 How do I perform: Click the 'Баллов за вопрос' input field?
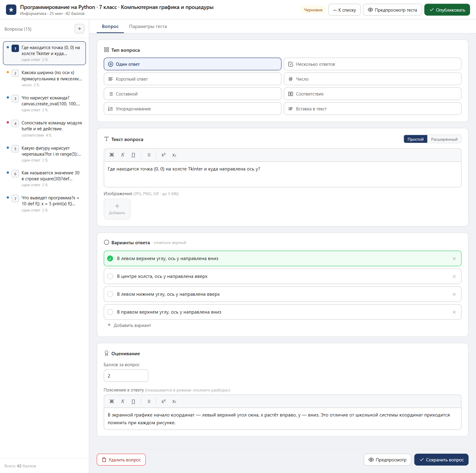126,376
